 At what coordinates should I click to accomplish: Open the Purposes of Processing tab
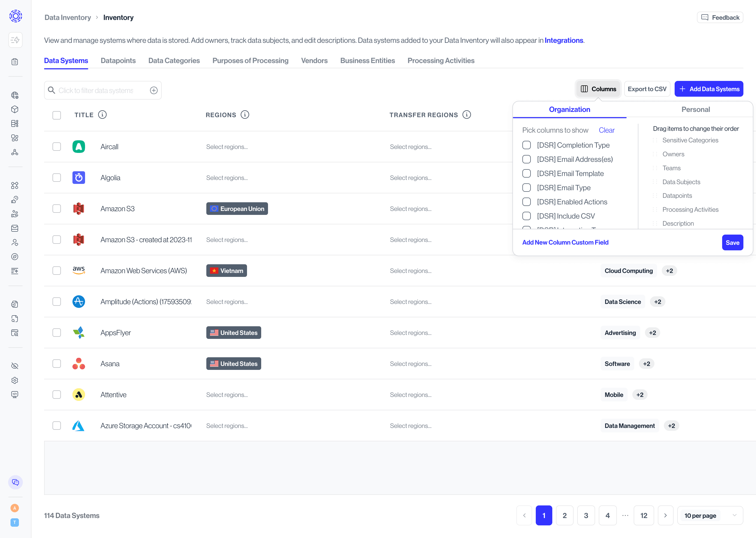[251, 61]
